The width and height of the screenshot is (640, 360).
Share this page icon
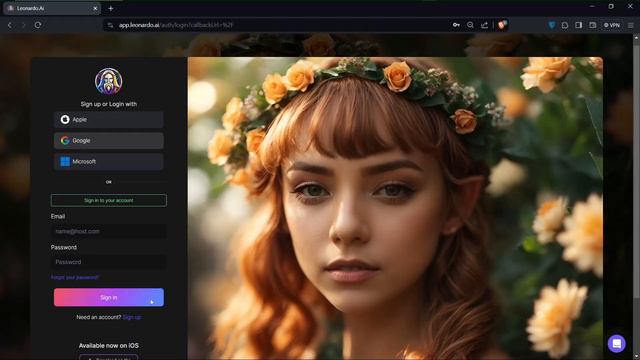[484, 25]
